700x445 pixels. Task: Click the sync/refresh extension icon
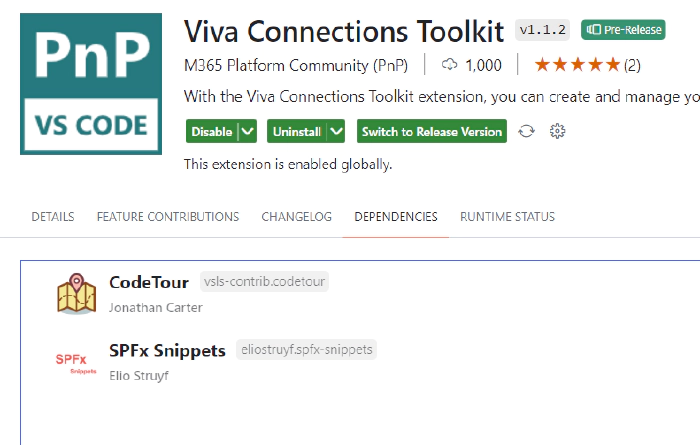click(526, 131)
